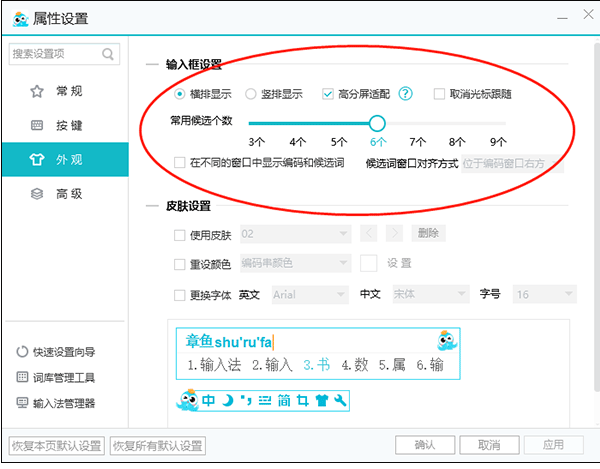Click the star icon beside 常规

pos(37,91)
